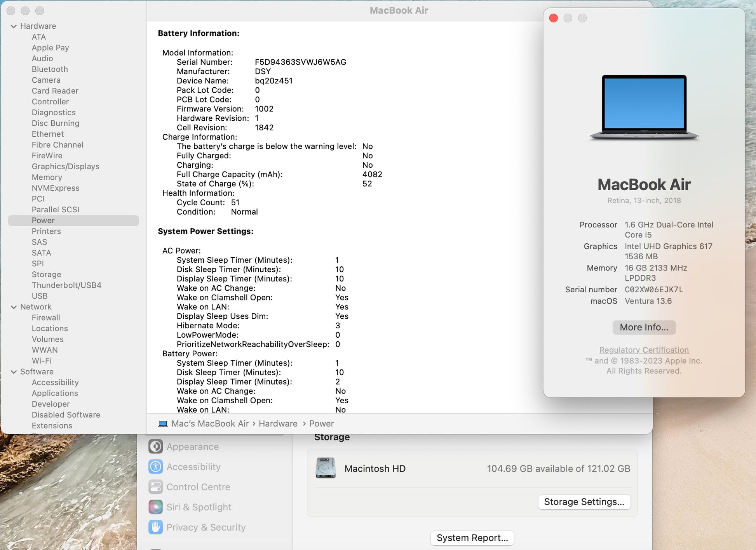Collapse the Software tree section
The image size is (756, 550).
tap(14, 372)
